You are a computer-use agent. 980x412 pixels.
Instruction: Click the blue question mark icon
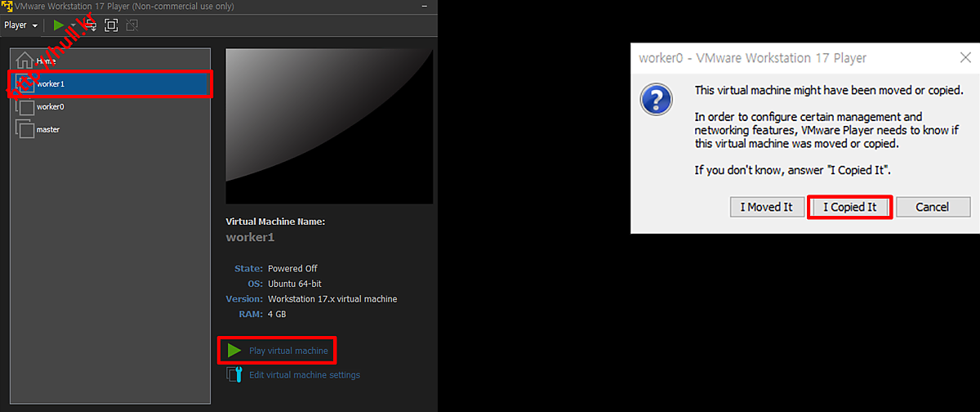click(657, 99)
